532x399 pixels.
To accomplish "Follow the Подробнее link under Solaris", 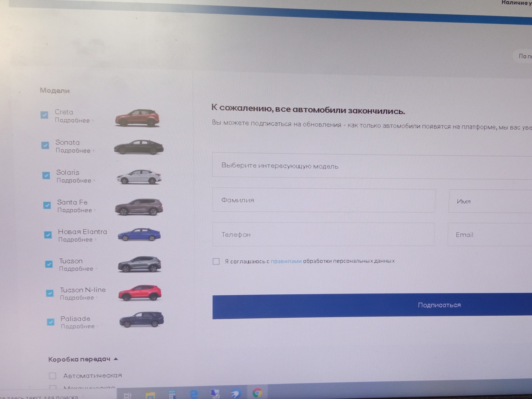I will 74,181.
